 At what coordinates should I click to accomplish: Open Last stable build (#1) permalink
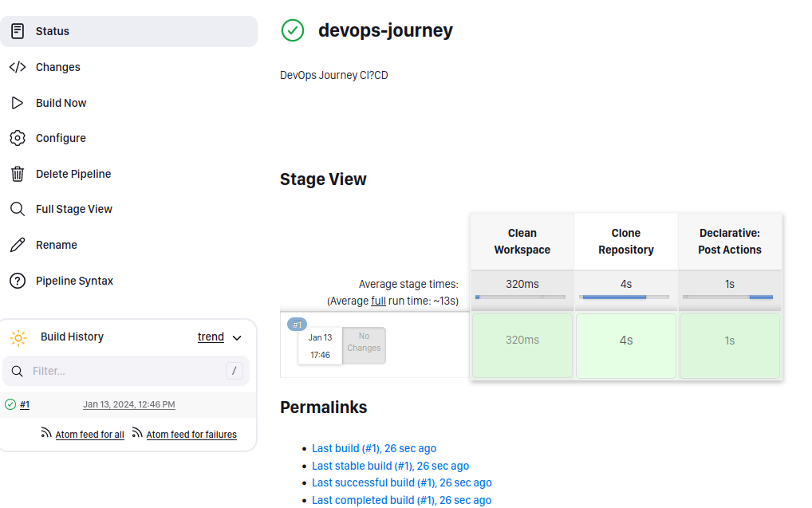click(x=391, y=466)
